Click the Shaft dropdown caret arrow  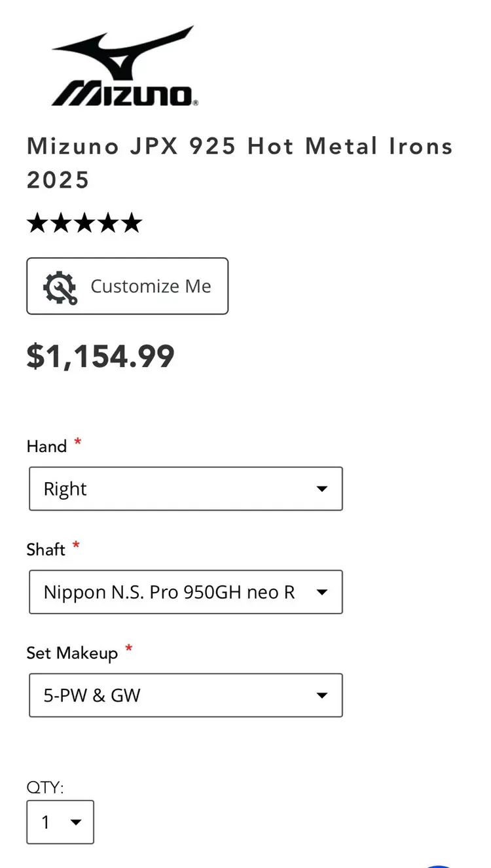[x=321, y=592]
